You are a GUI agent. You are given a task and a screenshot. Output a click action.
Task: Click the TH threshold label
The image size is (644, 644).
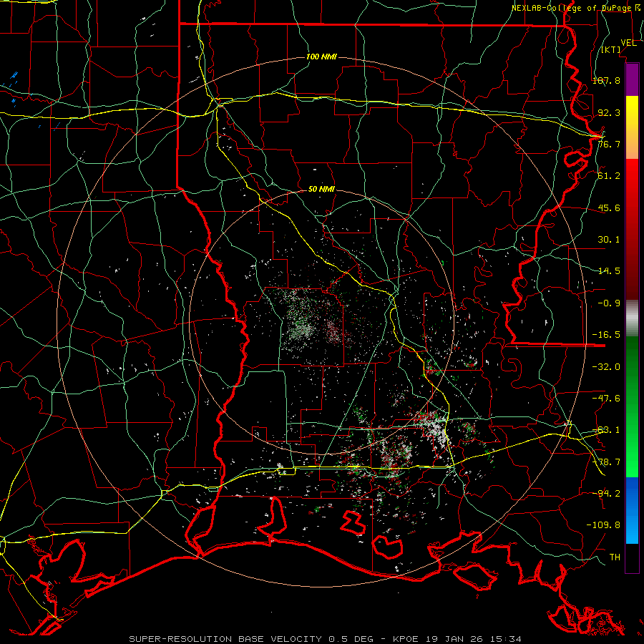[x=615, y=557]
